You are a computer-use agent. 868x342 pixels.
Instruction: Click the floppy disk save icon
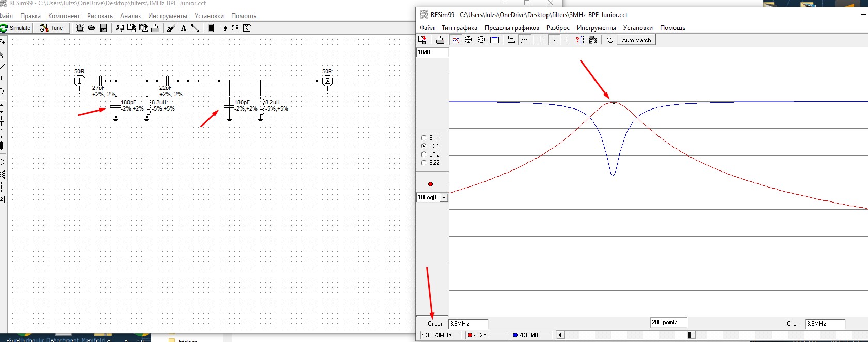tap(103, 28)
